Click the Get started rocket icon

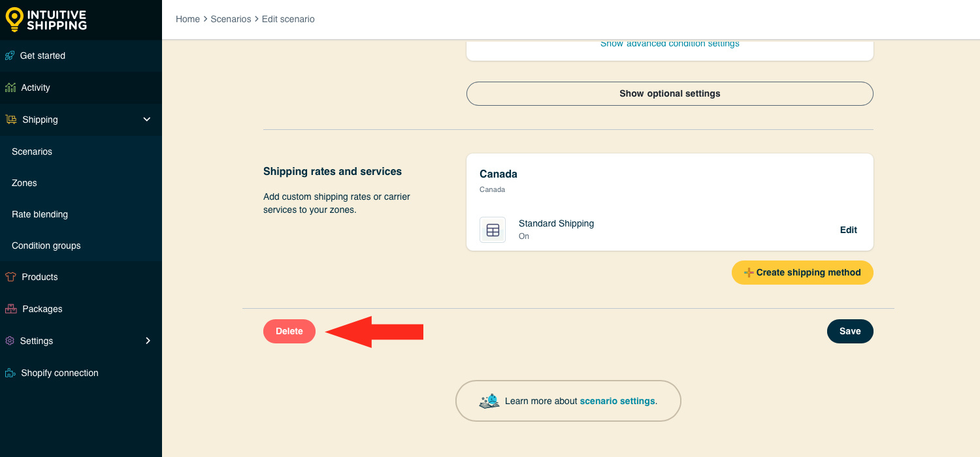tap(10, 55)
